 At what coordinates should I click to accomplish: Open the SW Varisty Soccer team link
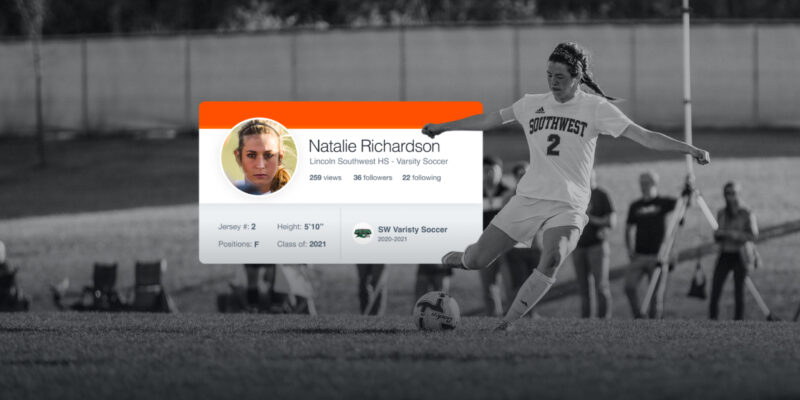412,230
